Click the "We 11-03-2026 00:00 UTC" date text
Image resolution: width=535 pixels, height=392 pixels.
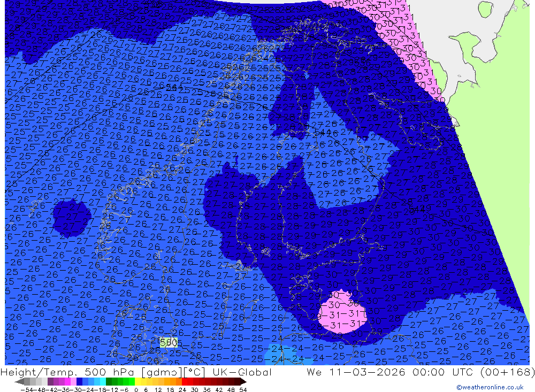391,372
